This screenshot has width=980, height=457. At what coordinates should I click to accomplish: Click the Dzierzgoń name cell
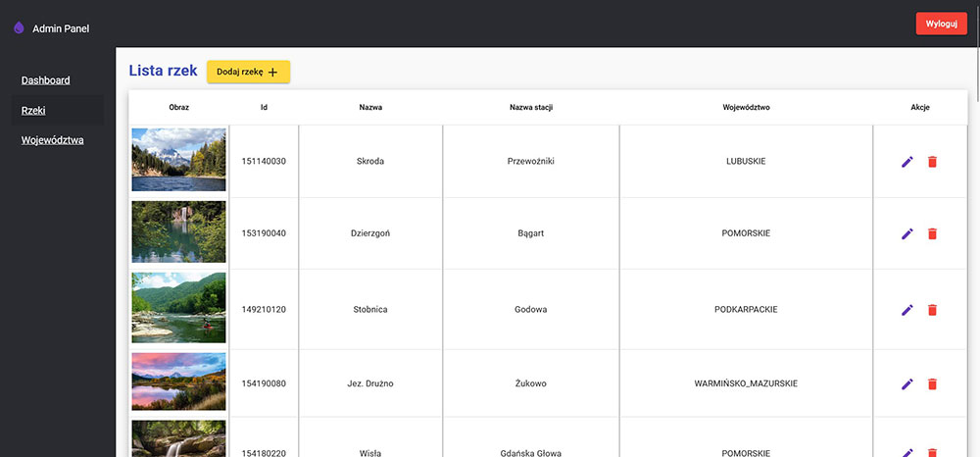pos(370,233)
